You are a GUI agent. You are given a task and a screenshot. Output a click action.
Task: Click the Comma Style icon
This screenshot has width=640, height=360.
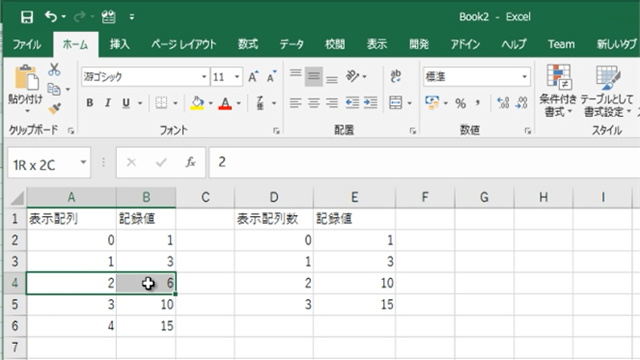point(478,103)
